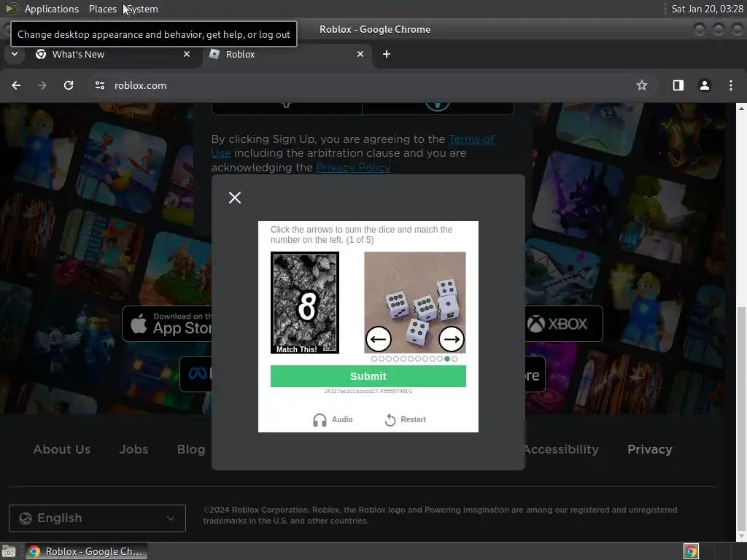The height and width of the screenshot is (560, 747).
Task: Select the last progress dot under dice
Action: click(454, 359)
